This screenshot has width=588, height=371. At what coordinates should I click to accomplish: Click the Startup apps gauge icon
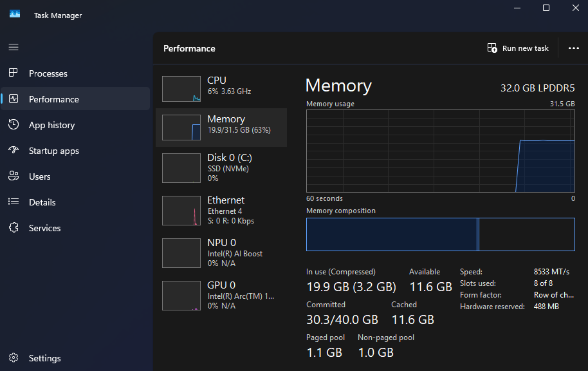14,150
